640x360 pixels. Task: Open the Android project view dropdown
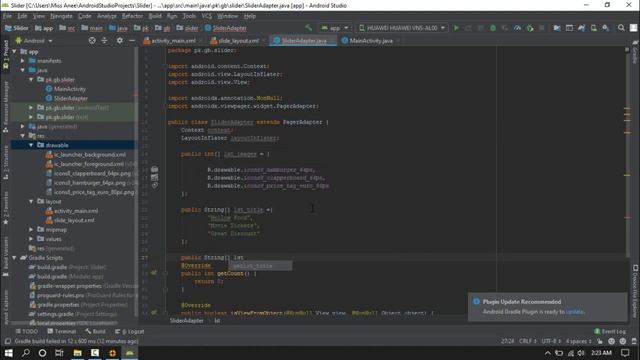point(34,41)
